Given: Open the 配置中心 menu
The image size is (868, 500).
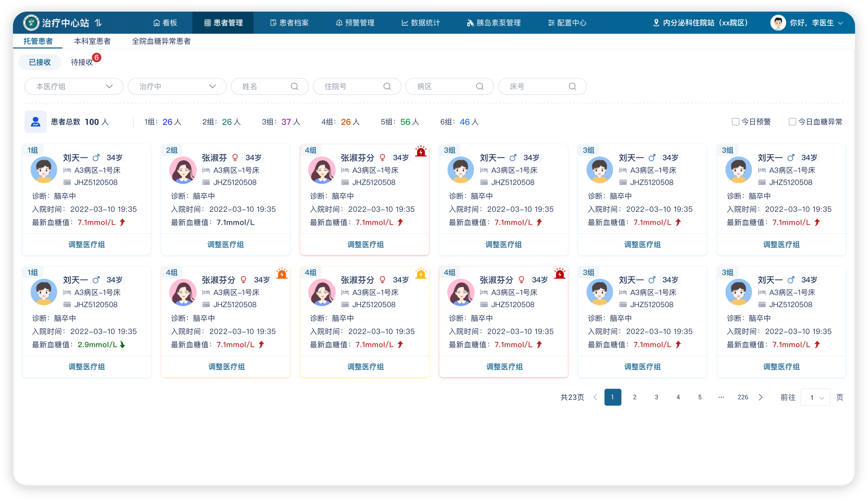Looking at the screenshot, I should (x=568, y=23).
